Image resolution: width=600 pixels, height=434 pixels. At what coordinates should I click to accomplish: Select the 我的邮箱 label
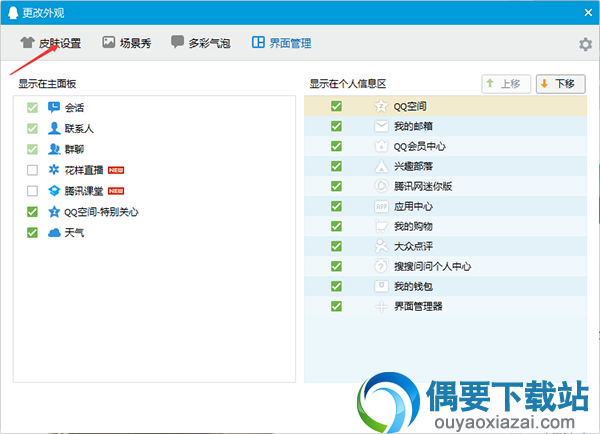pos(413,126)
